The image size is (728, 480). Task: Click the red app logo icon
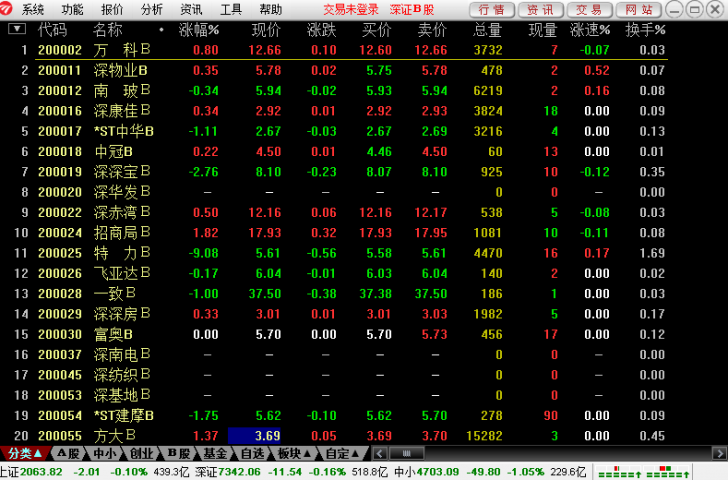coord(9,9)
